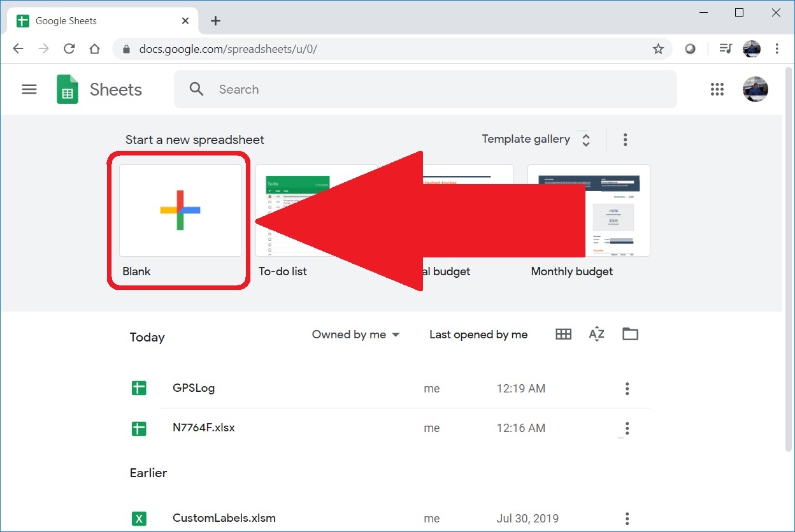
Task: Create a Blank spreadsheet
Action: (180, 211)
